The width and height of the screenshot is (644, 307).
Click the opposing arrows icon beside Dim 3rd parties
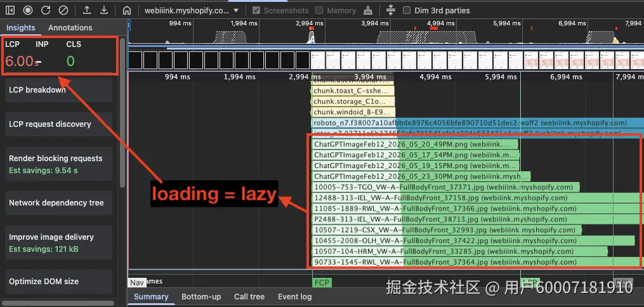pos(391,10)
